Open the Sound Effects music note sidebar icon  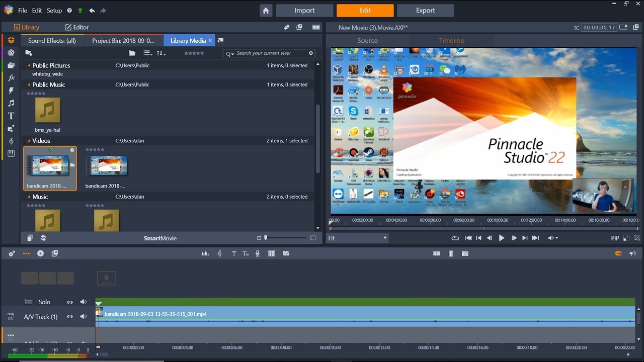click(11, 103)
